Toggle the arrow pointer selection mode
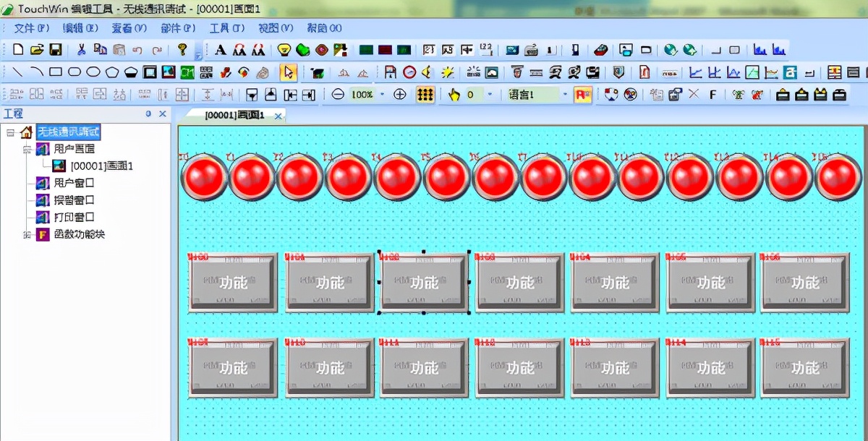Viewport: 868px width, 441px height. [x=289, y=72]
